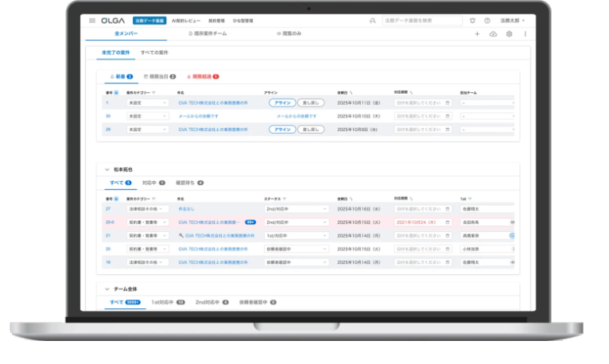The image size is (609, 364).
Task: Open settings gear icon in tab bar
Action: [x=509, y=34]
